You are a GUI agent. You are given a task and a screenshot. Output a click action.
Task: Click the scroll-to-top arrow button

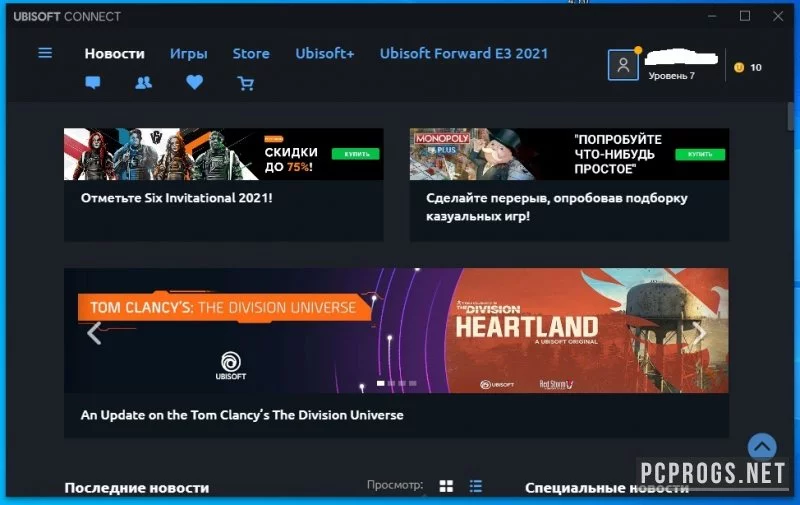[x=762, y=447]
